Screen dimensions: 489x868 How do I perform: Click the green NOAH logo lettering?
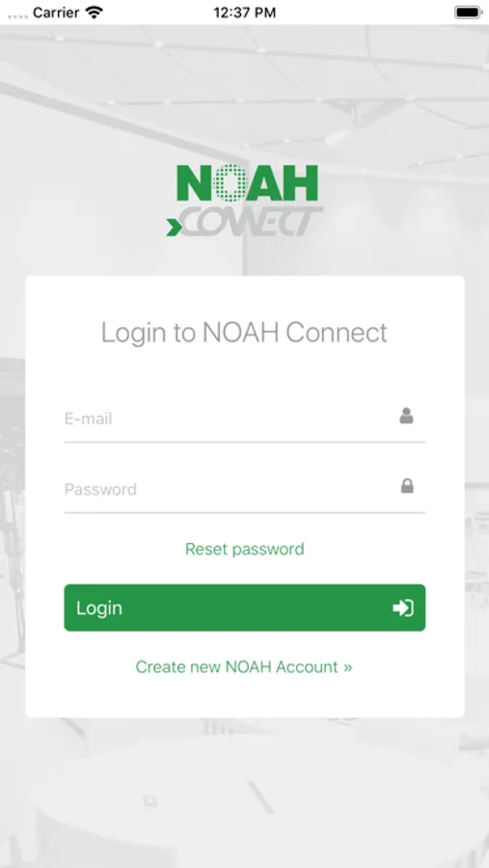247,183
